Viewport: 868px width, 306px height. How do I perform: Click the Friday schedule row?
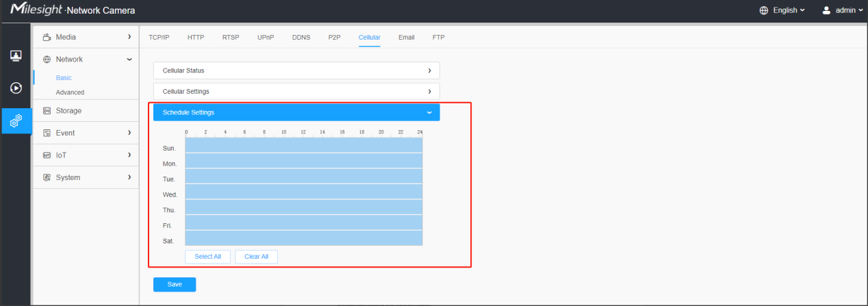[x=304, y=222]
